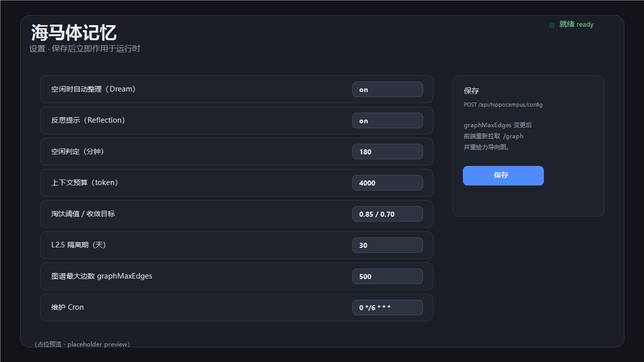
Task: Click the 并重绘力导向图 note line
Action: 487,147
